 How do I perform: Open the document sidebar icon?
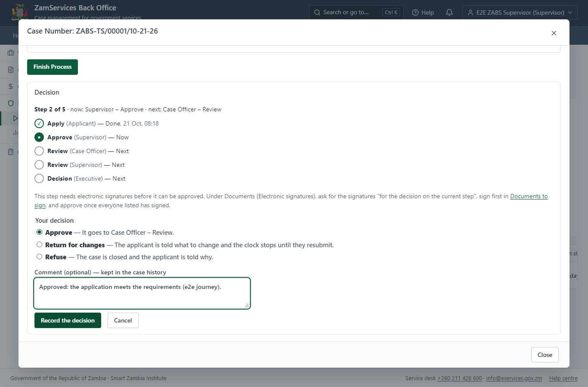point(11,70)
